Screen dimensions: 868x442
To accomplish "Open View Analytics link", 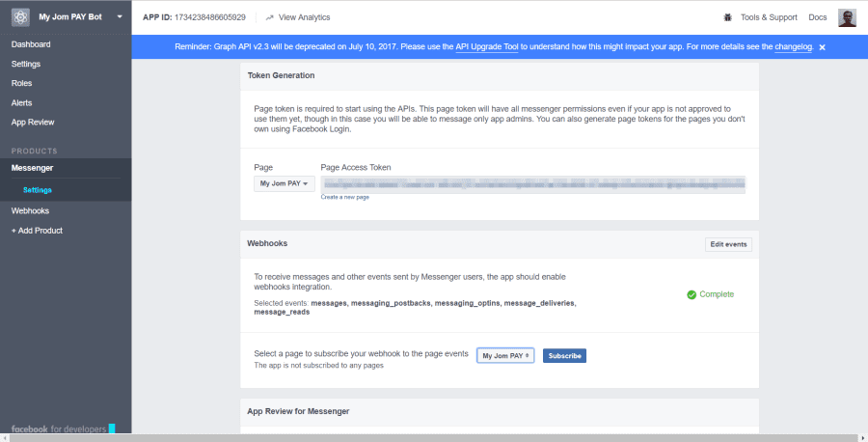I will pos(304,17).
